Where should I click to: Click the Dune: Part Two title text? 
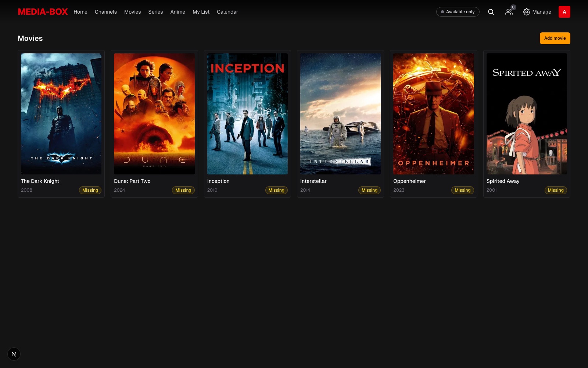(132, 181)
